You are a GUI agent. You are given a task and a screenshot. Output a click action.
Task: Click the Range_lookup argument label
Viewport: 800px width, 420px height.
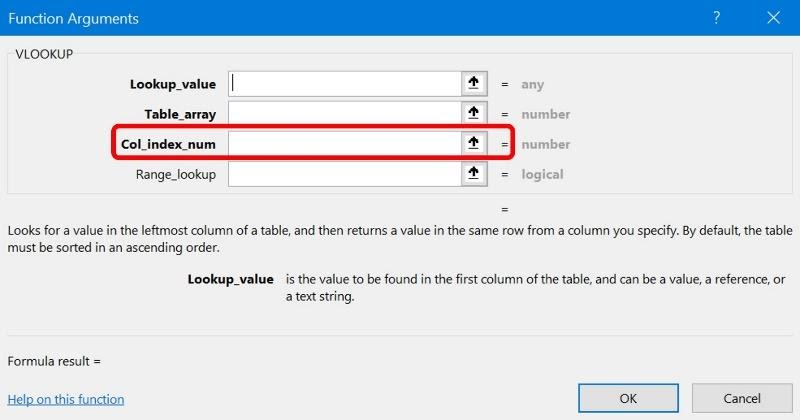pyautogui.click(x=176, y=175)
